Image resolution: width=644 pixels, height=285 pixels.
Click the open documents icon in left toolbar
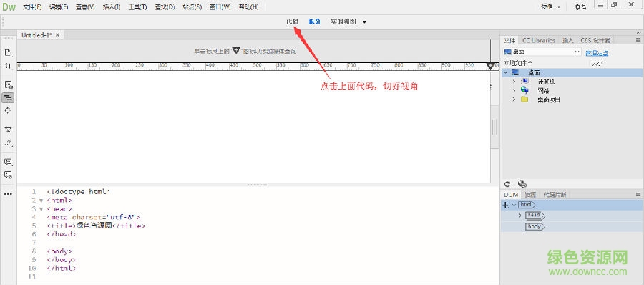[8, 53]
